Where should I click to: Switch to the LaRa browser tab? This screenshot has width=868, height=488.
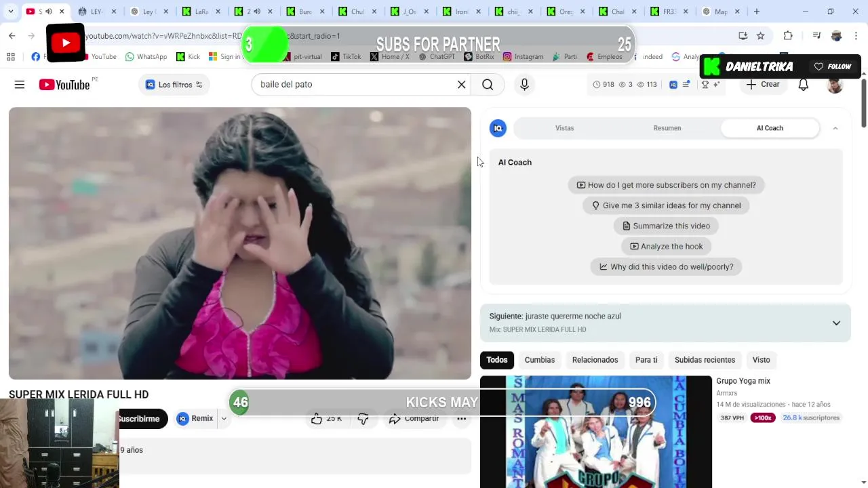click(x=201, y=12)
